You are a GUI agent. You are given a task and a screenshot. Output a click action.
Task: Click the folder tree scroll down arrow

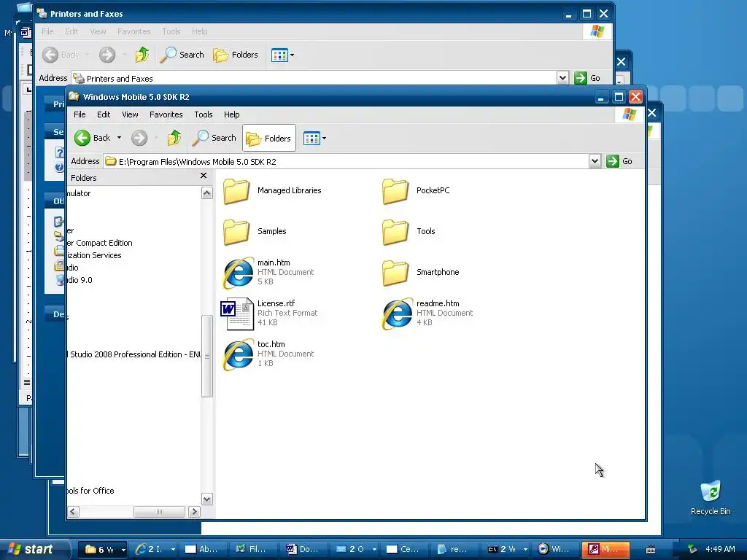coord(206,499)
